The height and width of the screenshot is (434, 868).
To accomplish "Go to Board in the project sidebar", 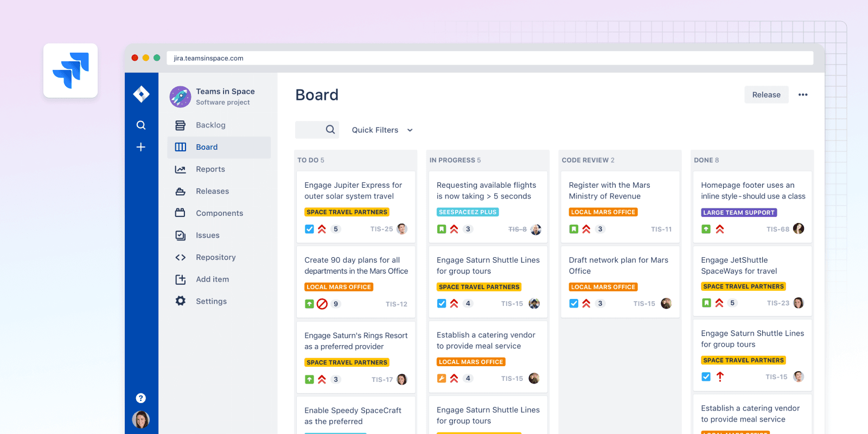I will pos(219,147).
